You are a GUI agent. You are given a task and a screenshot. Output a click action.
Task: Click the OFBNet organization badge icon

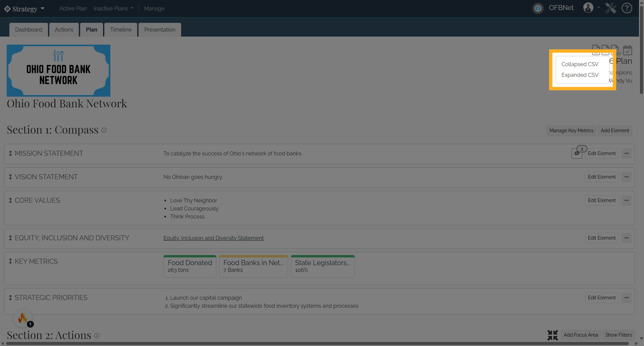pyautogui.click(x=538, y=8)
